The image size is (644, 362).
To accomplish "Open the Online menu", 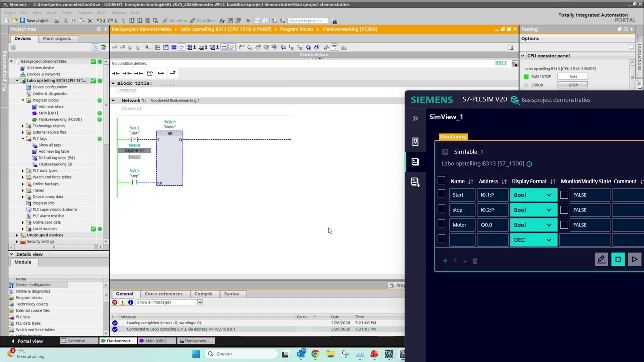I will [67, 13].
